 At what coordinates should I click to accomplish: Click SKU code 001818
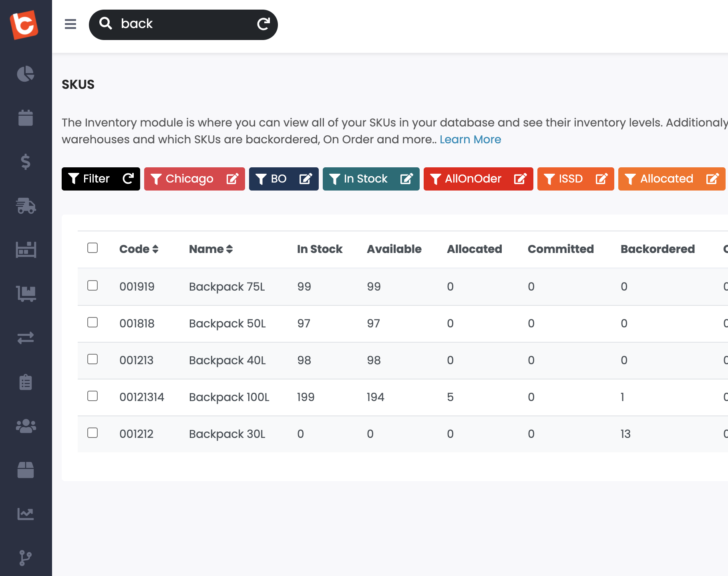(x=137, y=323)
